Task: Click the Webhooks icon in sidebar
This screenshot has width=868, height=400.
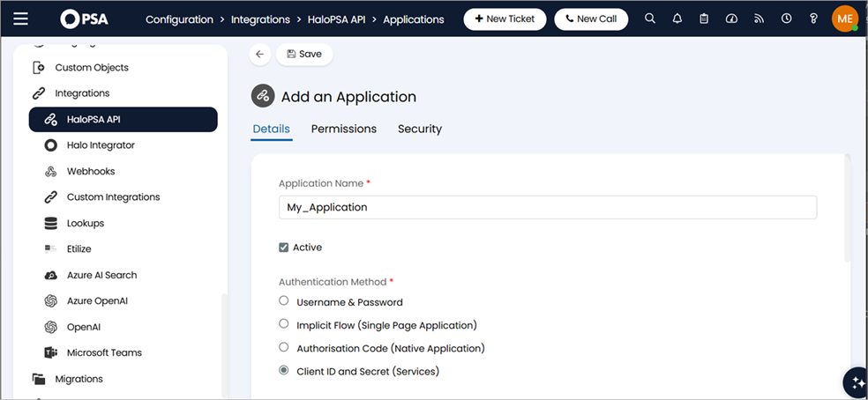Action: pos(50,172)
